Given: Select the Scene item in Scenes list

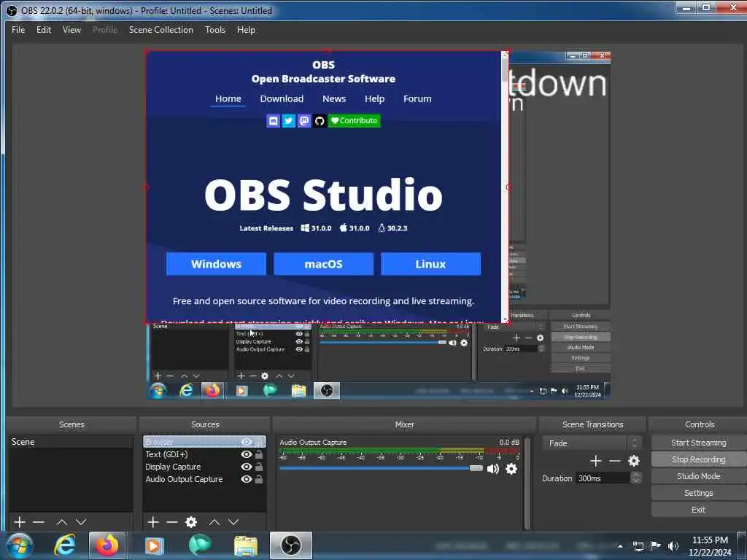Looking at the screenshot, I should click(71, 442).
